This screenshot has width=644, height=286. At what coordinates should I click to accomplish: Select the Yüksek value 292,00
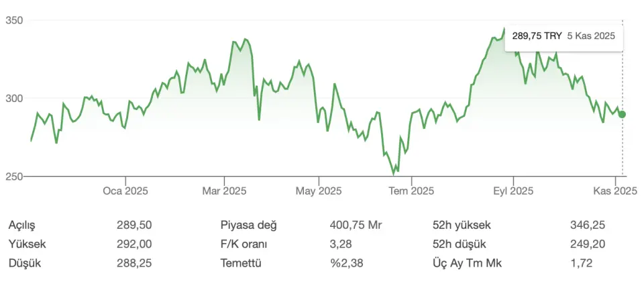[x=134, y=244]
